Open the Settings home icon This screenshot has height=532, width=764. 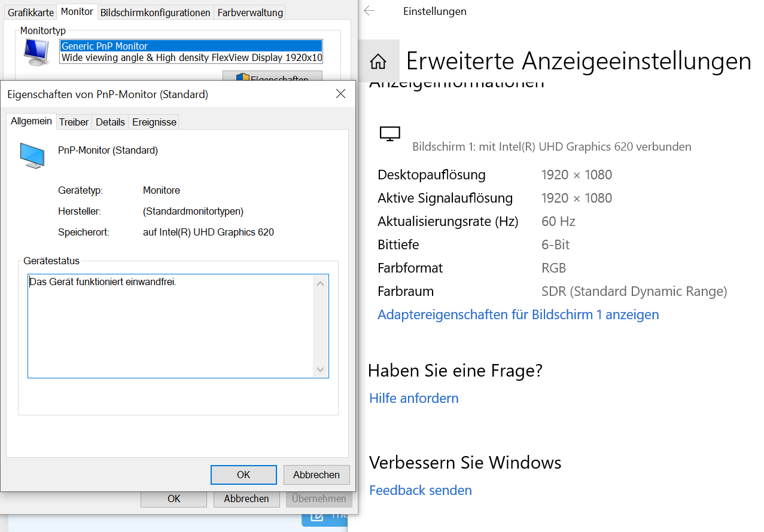pos(378,61)
